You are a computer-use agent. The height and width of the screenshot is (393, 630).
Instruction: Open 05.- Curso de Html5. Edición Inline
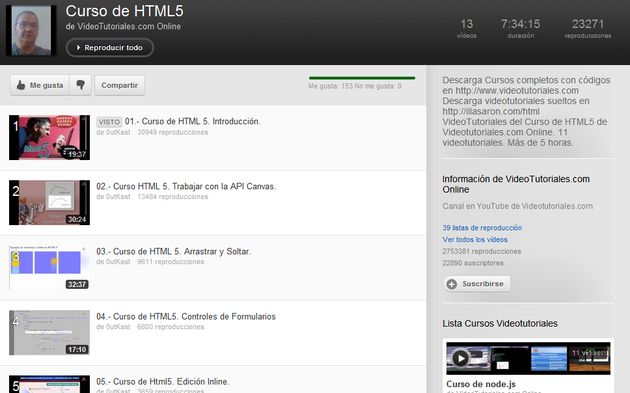tap(163, 381)
